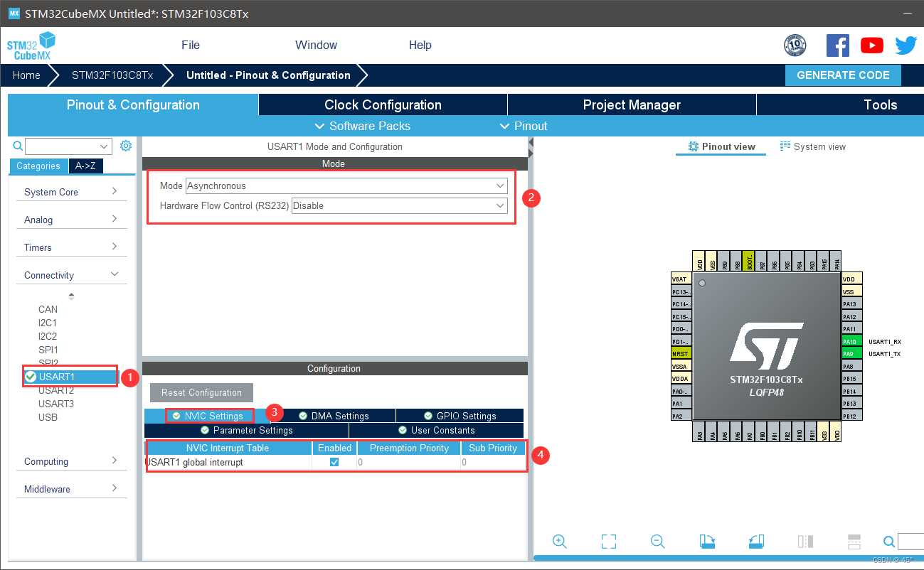Expand the Software Packs menu
The height and width of the screenshot is (570, 924).
pyautogui.click(x=362, y=126)
